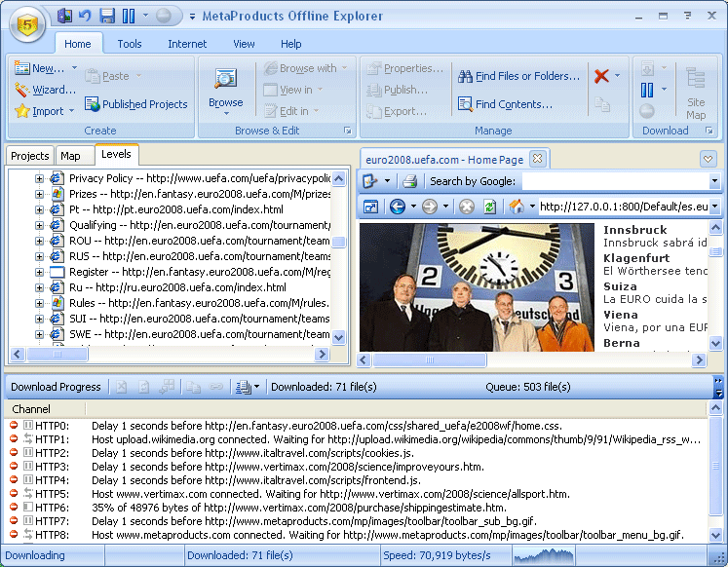Click the browser Back arrow button
Viewport: 728px width, 567px height.
397,207
